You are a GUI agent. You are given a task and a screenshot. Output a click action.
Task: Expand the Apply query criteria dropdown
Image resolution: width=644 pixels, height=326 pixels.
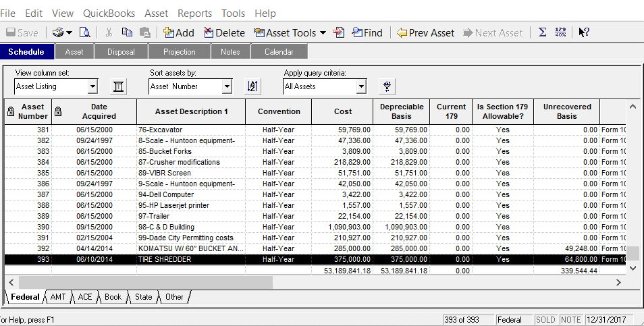361,86
